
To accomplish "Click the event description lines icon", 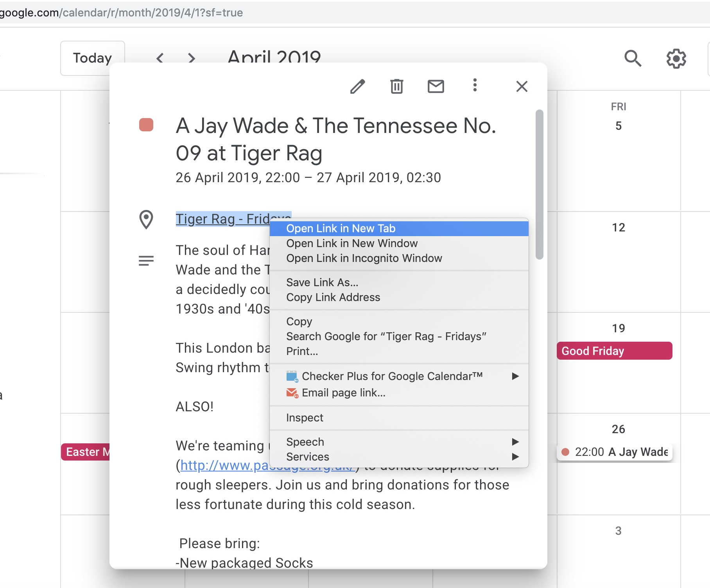I will tap(146, 260).
